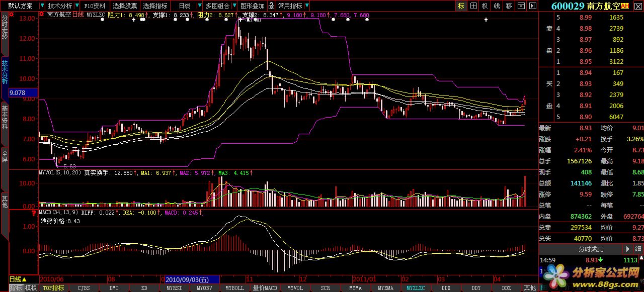The width and height of the screenshot is (644, 292).
Task: Select the 其他 bottom-right tab
Action: click(x=530, y=288)
